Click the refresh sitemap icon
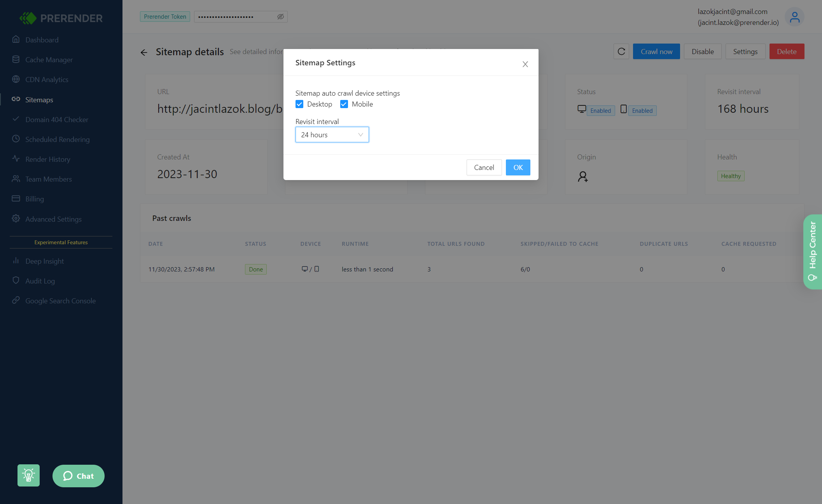The width and height of the screenshot is (822, 504). coord(621,51)
